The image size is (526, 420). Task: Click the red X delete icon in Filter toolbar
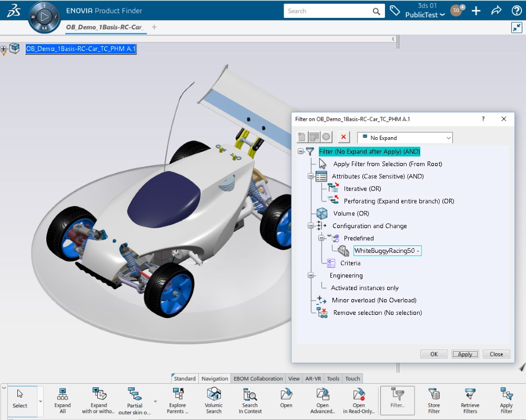click(x=343, y=137)
